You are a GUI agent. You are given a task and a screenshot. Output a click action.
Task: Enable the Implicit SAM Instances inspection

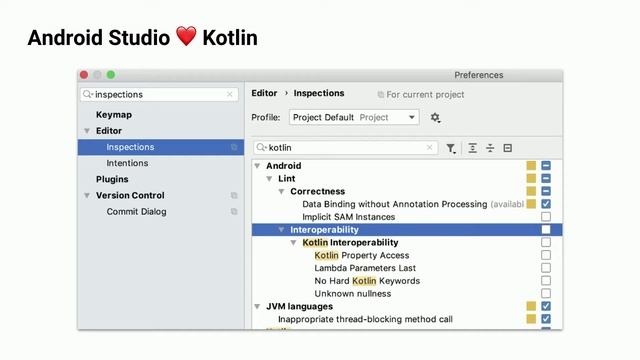(x=546, y=217)
